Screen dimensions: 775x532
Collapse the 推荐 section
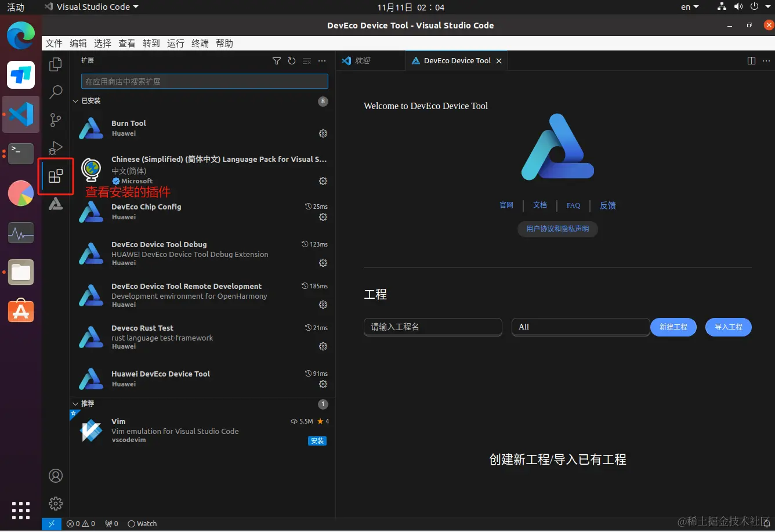75,403
